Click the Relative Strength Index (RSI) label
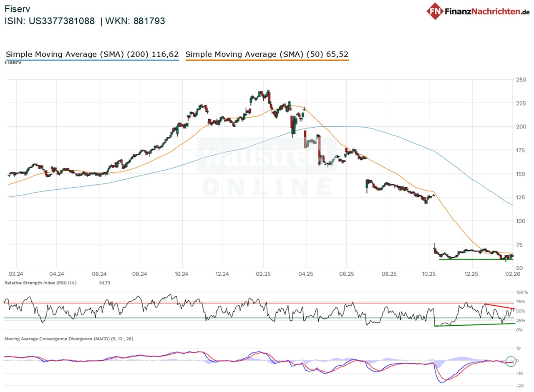534x392 pixels. 40,283
